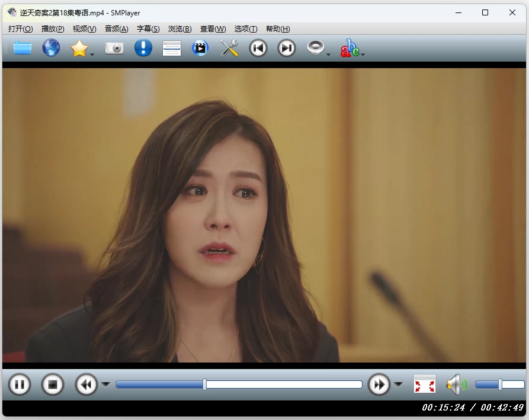Open file with the blue folder icon
Viewport: 529px width, 420px height.
23,48
